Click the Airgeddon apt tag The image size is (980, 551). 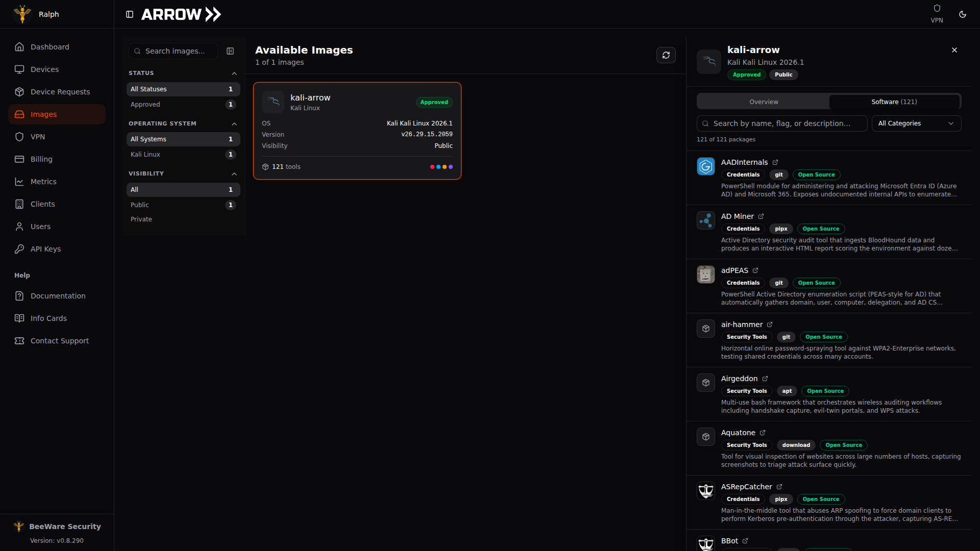(x=787, y=391)
